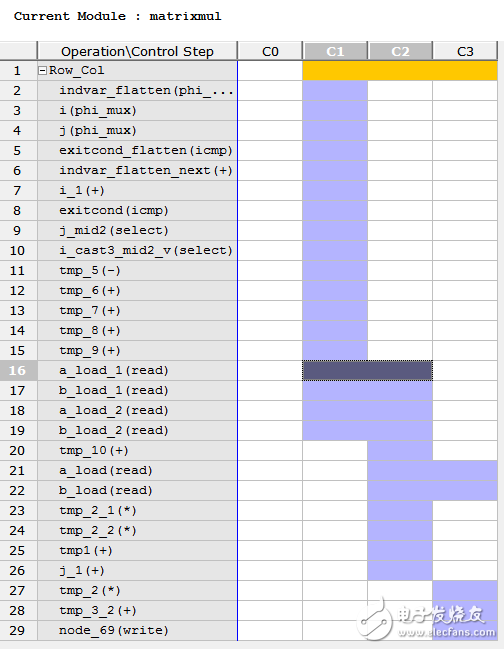Click the C2 column header
504x649 pixels.
pyautogui.click(x=400, y=51)
